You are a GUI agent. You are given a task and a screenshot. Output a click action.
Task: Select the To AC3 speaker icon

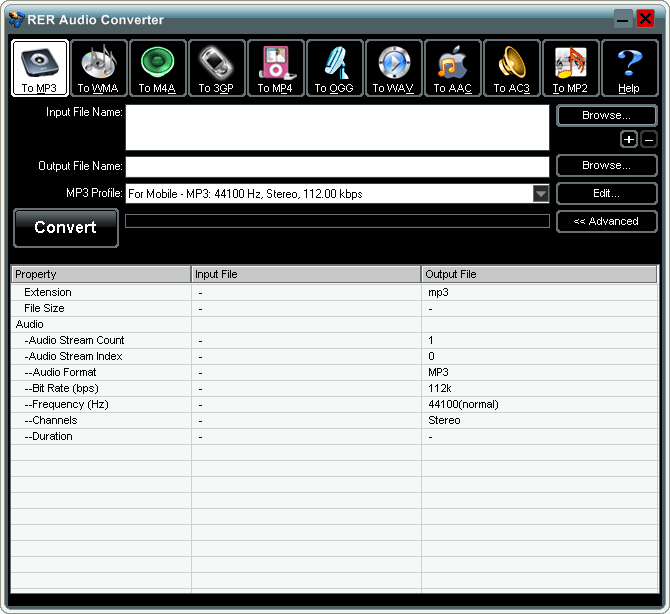coord(511,68)
